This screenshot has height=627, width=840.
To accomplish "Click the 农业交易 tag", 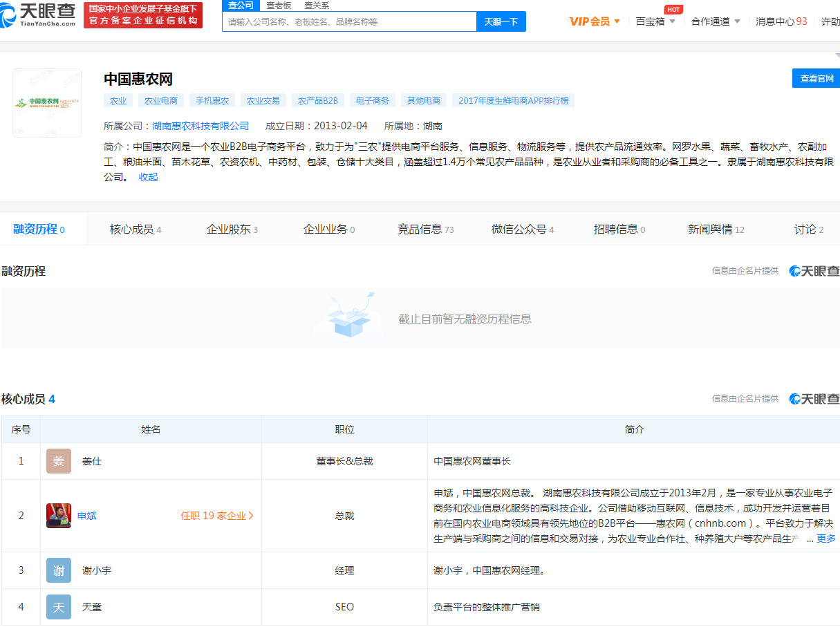I will (263, 101).
